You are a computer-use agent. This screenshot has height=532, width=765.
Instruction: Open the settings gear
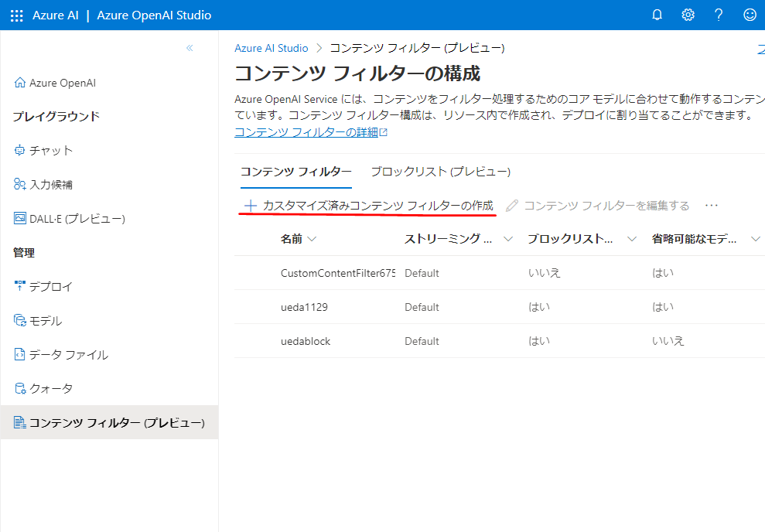(x=688, y=15)
